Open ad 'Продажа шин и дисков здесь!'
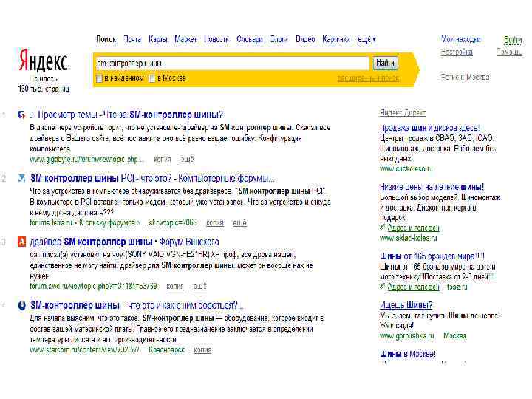 pyautogui.click(x=429, y=128)
